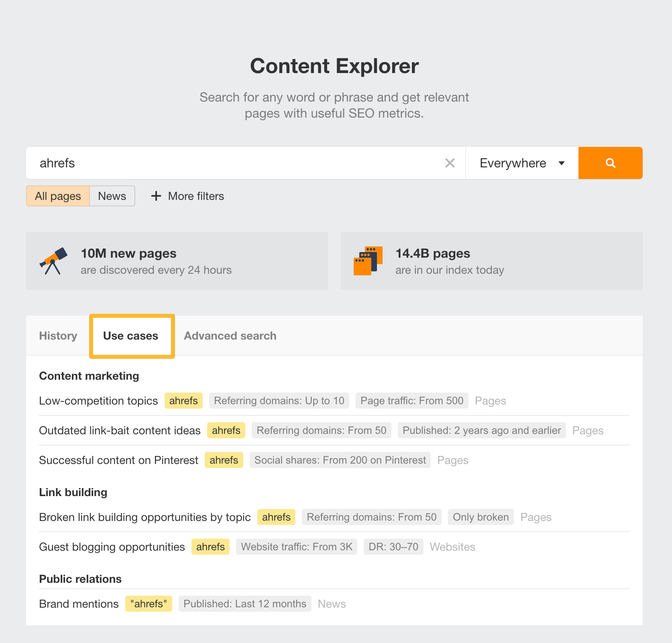
Task: Select the "ahrefs" chip next to Brand mentions
Action: pyautogui.click(x=149, y=603)
